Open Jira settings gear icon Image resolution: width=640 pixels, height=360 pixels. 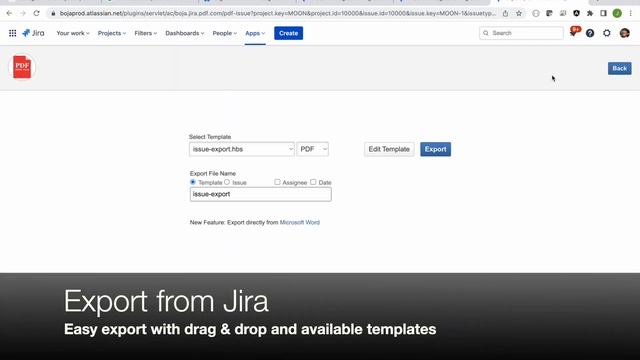tap(607, 33)
